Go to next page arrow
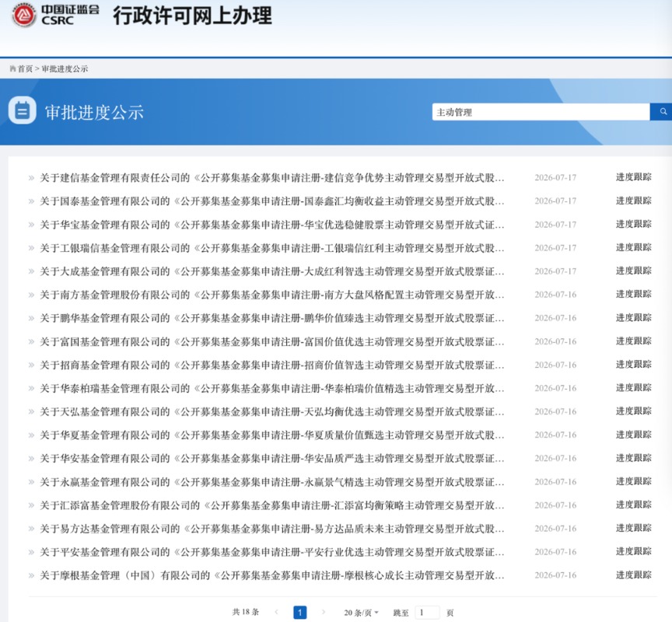The width and height of the screenshot is (672, 622). 323,612
